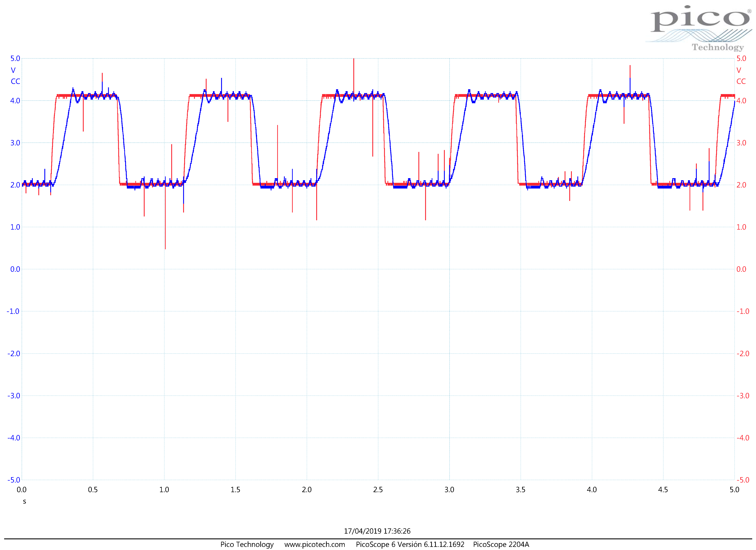This screenshot has height=550, width=756.
Task: Click the red 0.0 voltage axis label
Action: click(x=741, y=269)
